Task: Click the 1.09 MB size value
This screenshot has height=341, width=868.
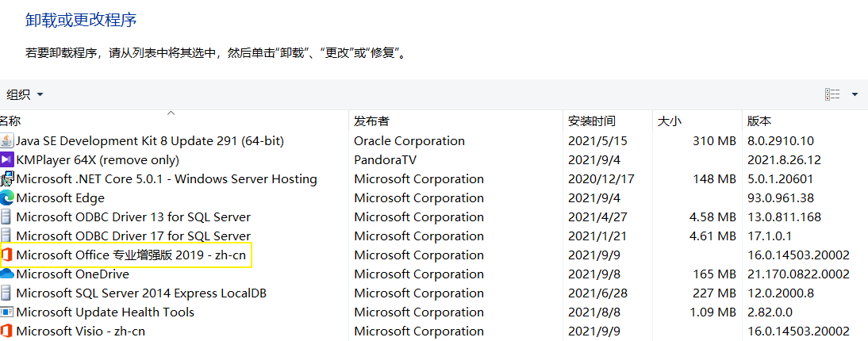Action: [712, 312]
